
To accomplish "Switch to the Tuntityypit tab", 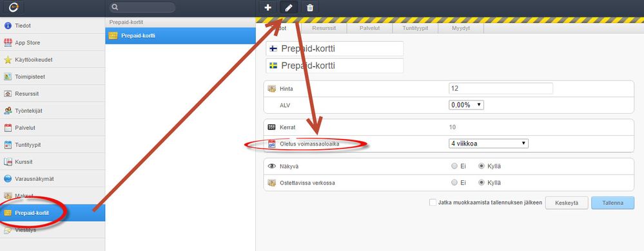I will click(415, 28).
